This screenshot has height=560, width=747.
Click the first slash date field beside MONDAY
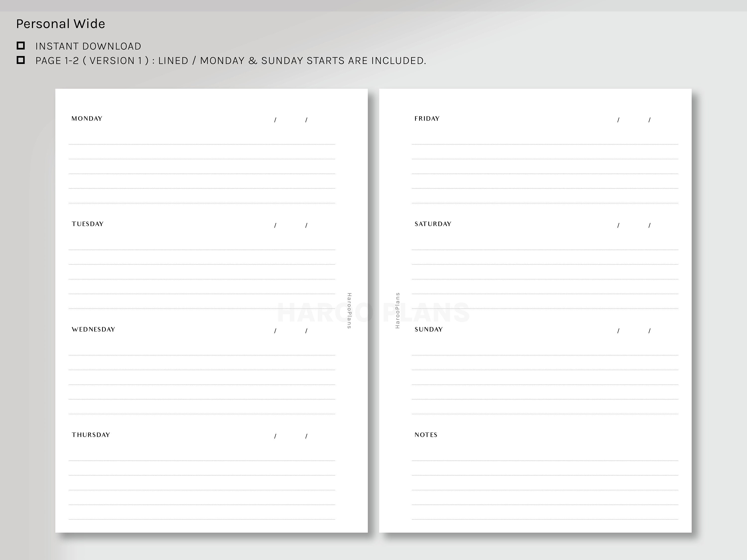[x=275, y=119]
